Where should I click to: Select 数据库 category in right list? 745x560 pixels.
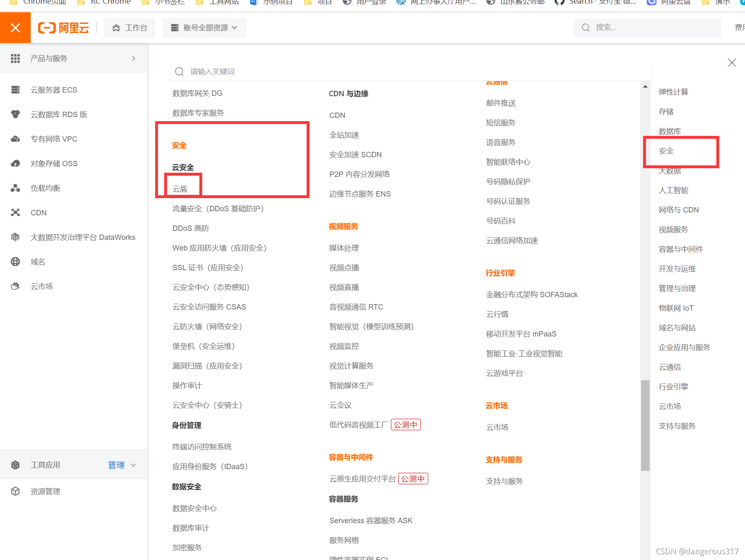670,131
